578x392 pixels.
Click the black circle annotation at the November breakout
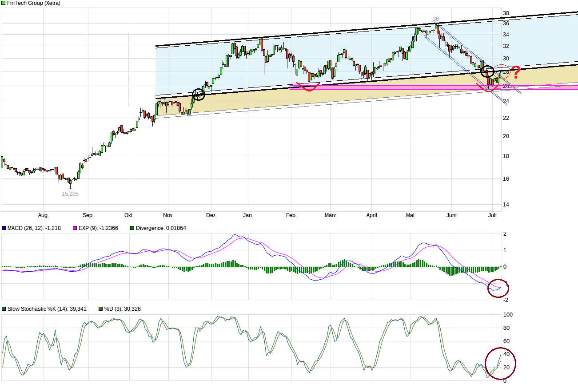point(198,94)
